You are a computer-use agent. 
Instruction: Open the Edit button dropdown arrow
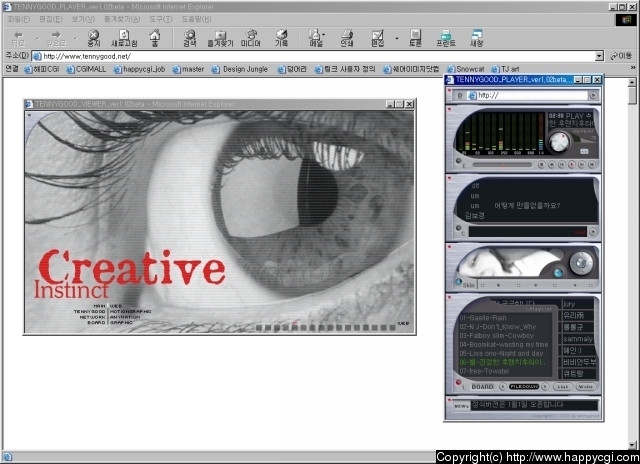pos(396,39)
